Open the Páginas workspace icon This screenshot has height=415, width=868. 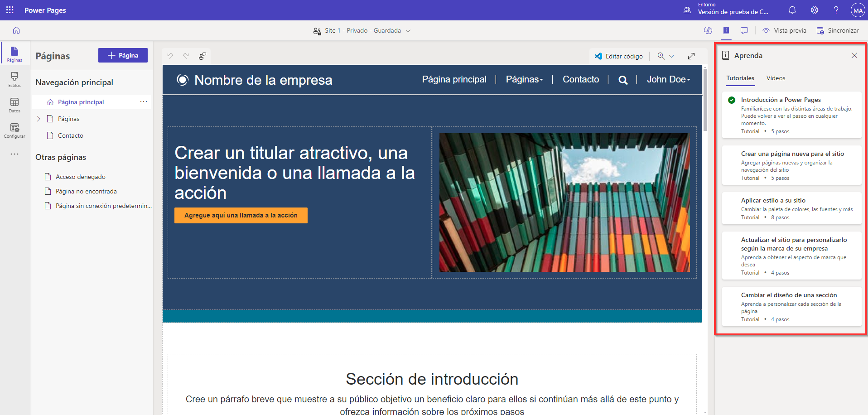point(14,54)
